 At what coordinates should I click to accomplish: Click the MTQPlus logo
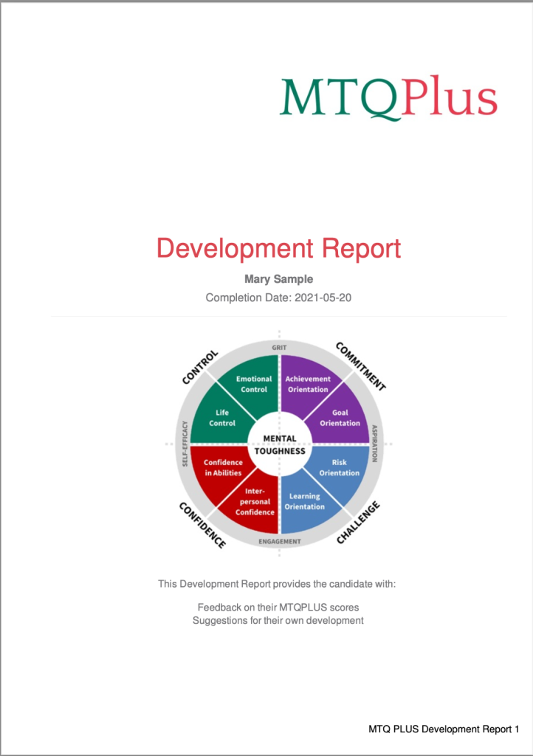click(x=388, y=97)
